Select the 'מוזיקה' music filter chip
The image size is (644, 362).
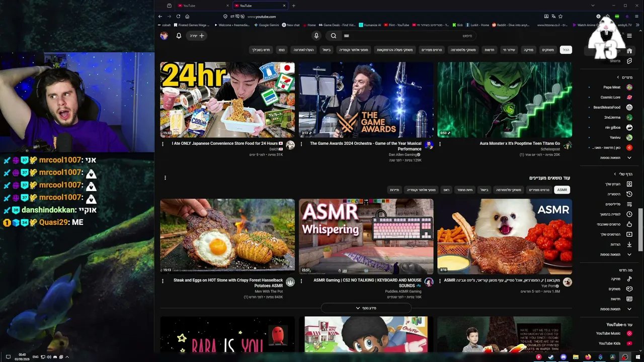click(x=528, y=50)
